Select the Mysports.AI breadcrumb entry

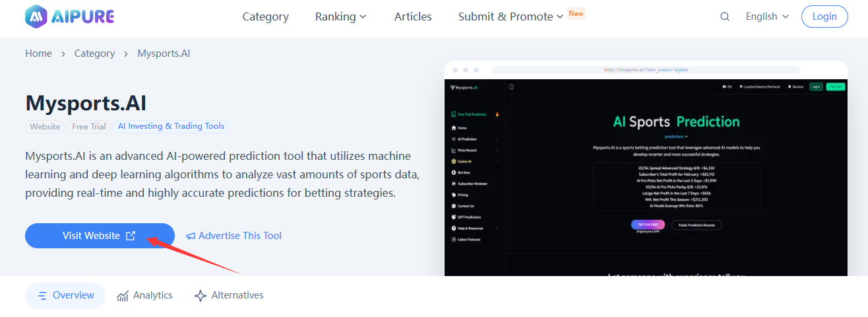click(x=164, y=53)
